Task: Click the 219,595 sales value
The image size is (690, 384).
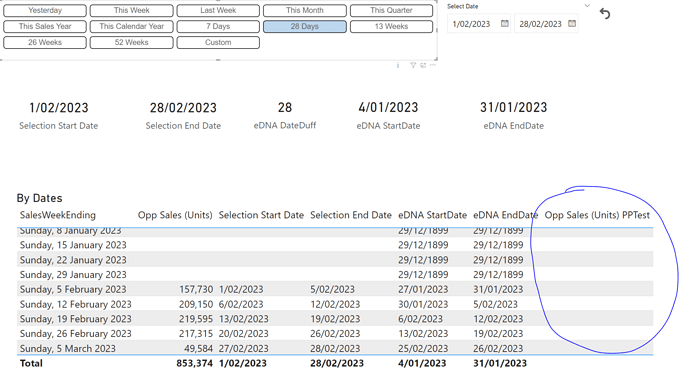Action: (x=196, y=319)
